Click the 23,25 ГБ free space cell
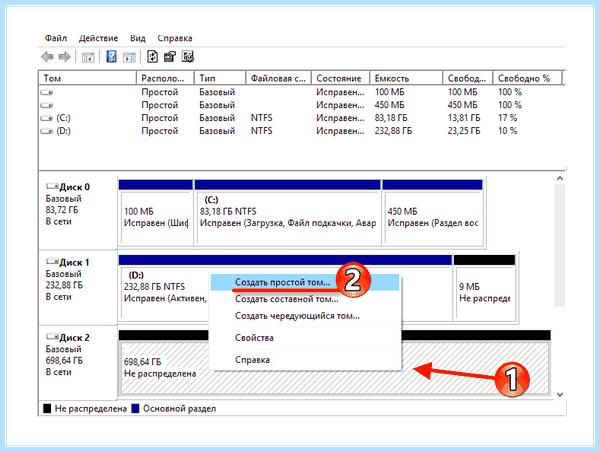600x452 pixels. (x=464, y=131)
